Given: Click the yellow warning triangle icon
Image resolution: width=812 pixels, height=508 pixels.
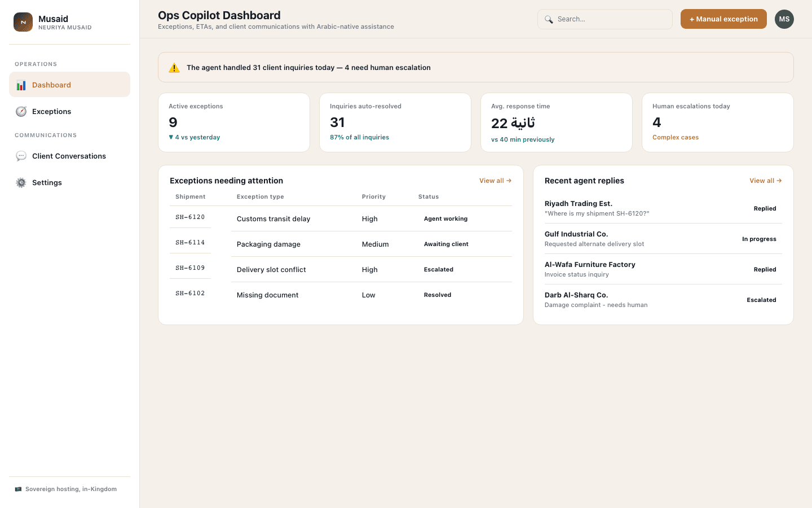Looking at the screenshot, I should [x=174, y=68].
